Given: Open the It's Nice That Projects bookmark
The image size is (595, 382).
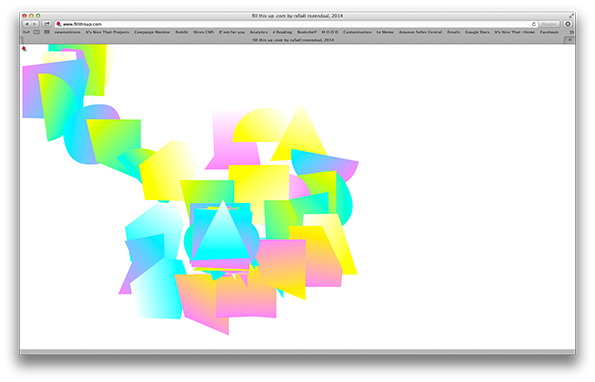Looking at the screenshot, I should pyautogui.click(x=107, y=32).
